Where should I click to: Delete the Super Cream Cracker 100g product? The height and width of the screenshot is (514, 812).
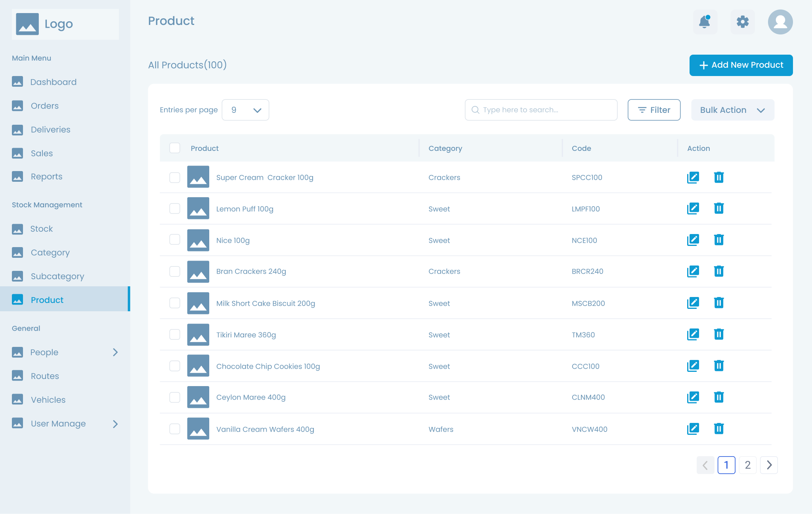(719, 177)
